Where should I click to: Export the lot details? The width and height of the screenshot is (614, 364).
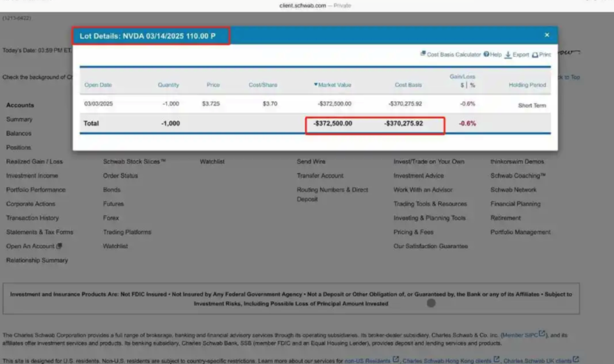tap(517, 55)
